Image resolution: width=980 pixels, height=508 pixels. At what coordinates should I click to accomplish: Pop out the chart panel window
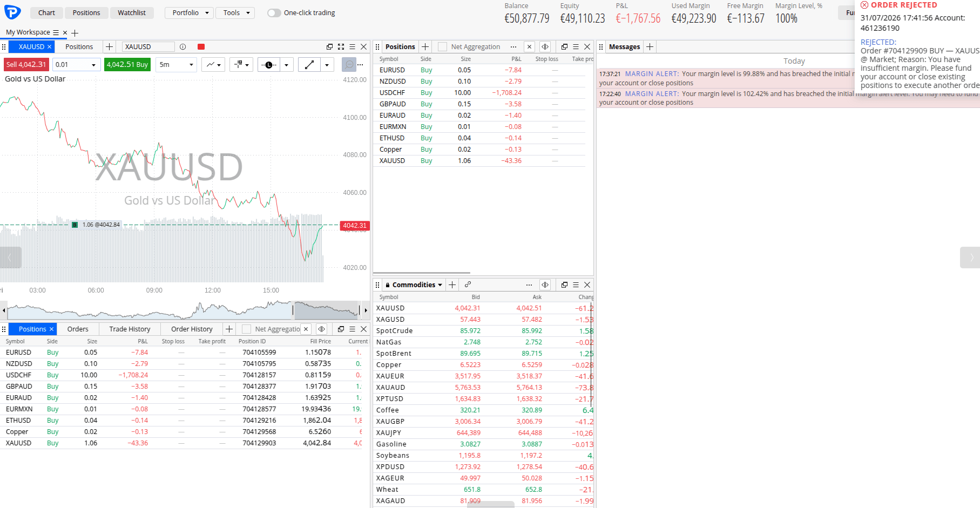(x=329, y=47)
